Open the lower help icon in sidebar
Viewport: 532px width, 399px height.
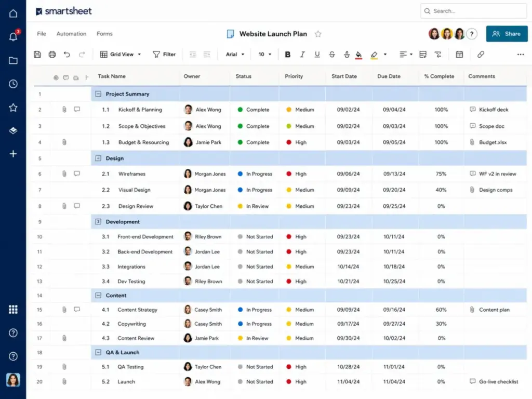[x=13, y=356]
